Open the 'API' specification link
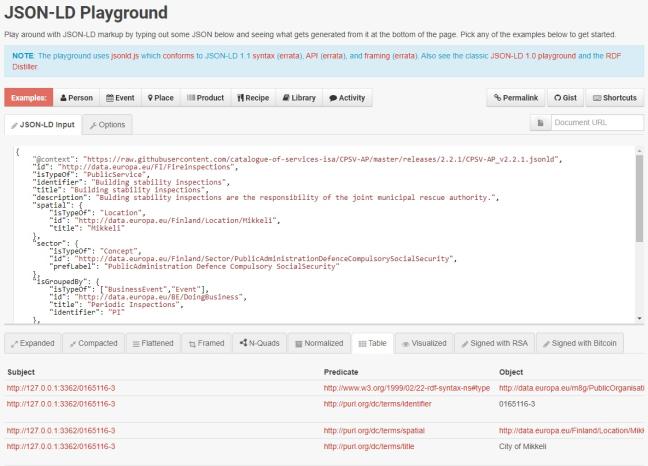Screen dimensions: 648x466 point(311,56)
